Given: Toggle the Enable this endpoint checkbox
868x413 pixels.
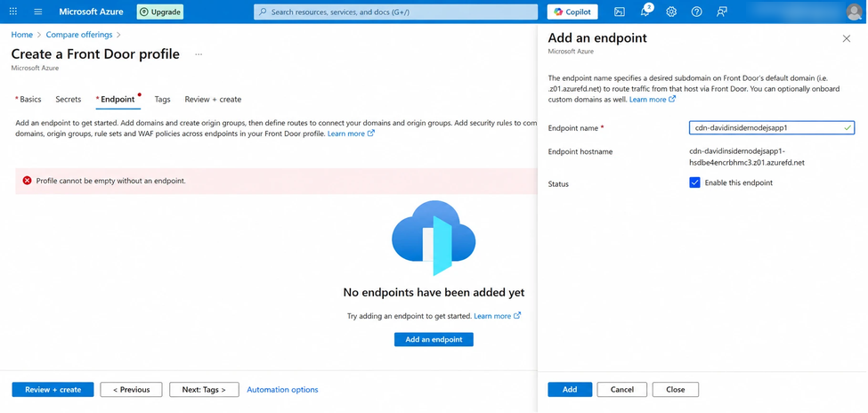Looking at the screenshot, I should click(694, 182).
